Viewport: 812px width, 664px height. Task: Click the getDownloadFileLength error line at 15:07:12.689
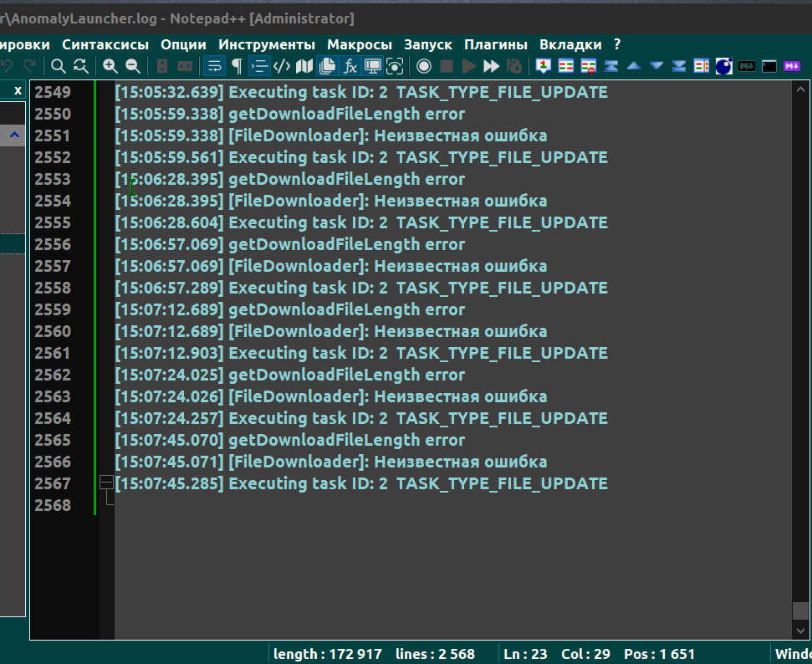pos(290,309)
